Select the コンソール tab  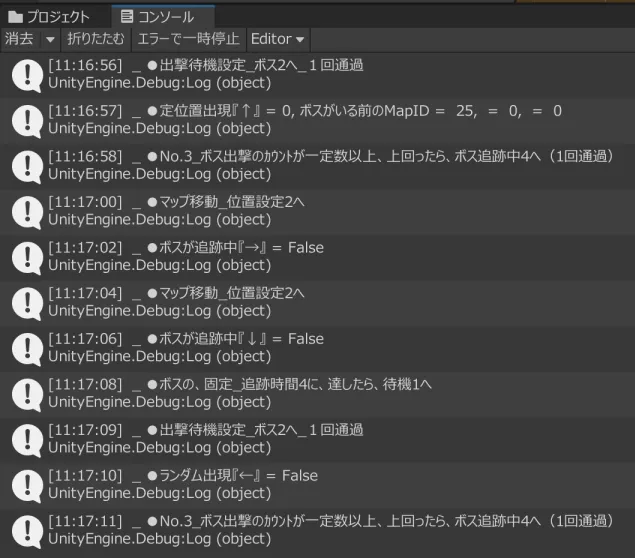163,17
